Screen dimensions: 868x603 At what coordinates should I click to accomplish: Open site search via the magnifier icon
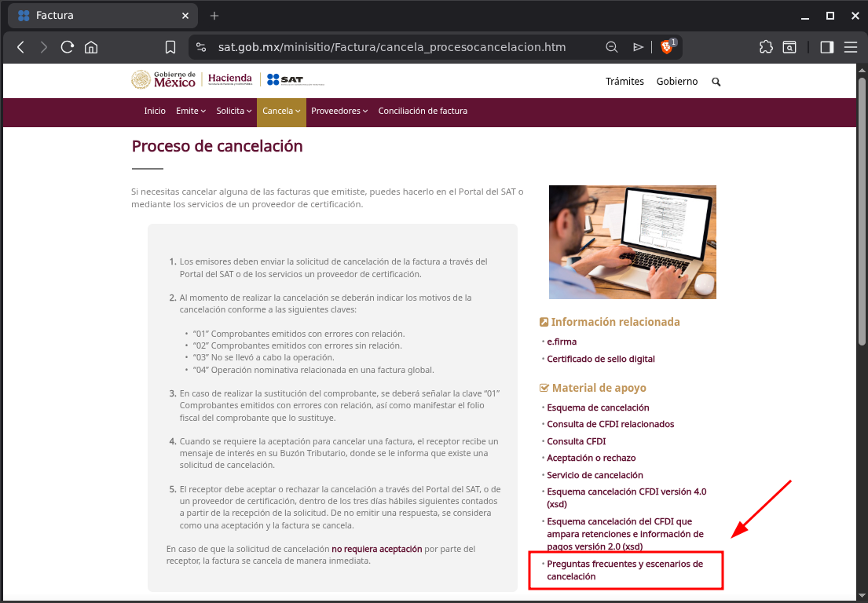tap(716, 82)
